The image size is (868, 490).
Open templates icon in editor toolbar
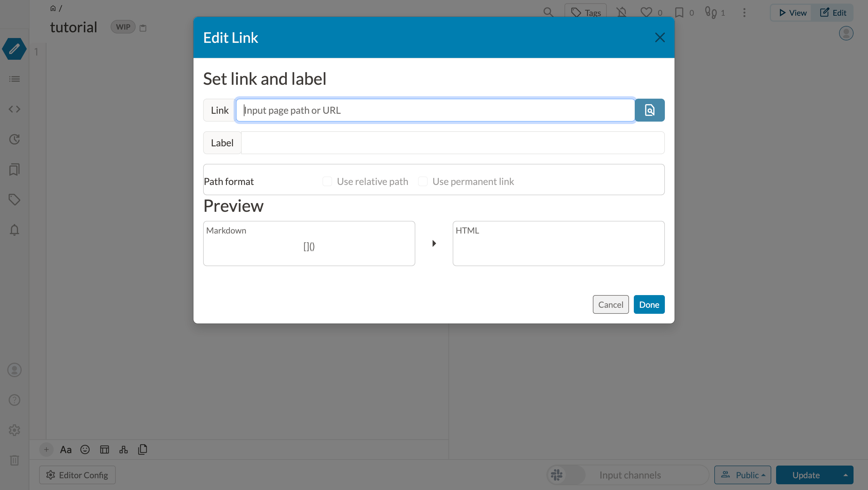pyautogui.click(x=143, y=450)
